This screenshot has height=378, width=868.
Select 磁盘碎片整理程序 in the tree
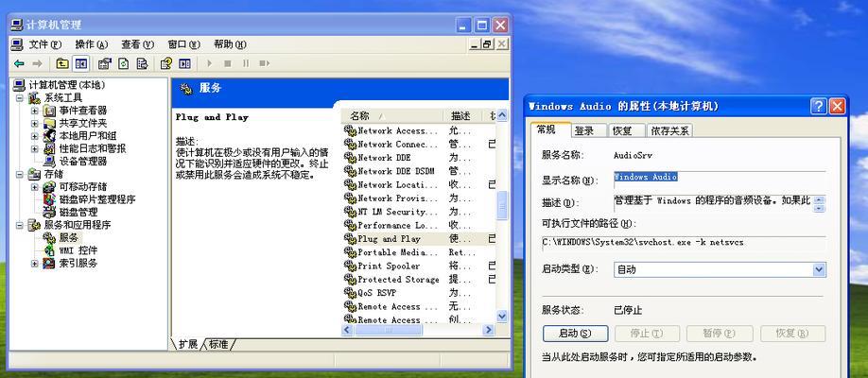[x=96, y=199]
